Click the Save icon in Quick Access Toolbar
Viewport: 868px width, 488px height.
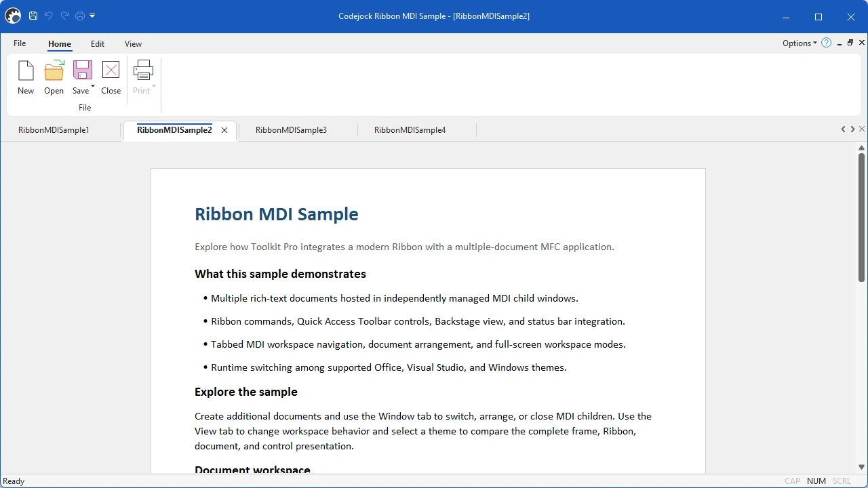[33, 16]
